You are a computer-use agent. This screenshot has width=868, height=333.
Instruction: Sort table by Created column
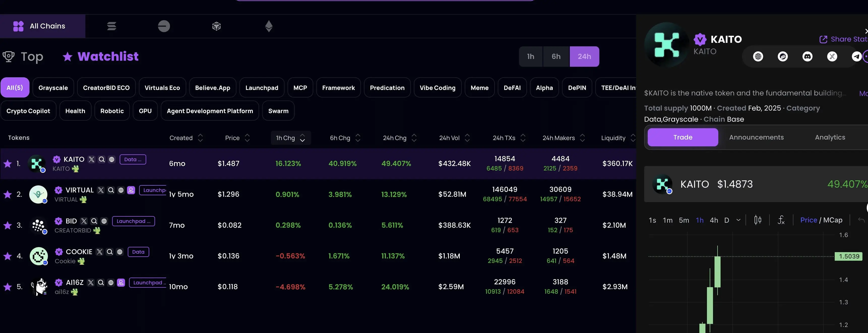pos(186,138)
